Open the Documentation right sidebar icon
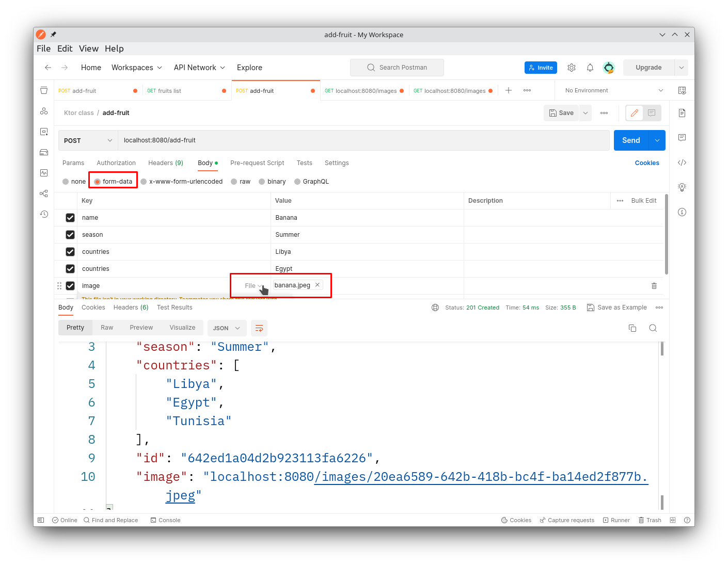Viewport: 728px width, 566px height. [x=682, y=113]
